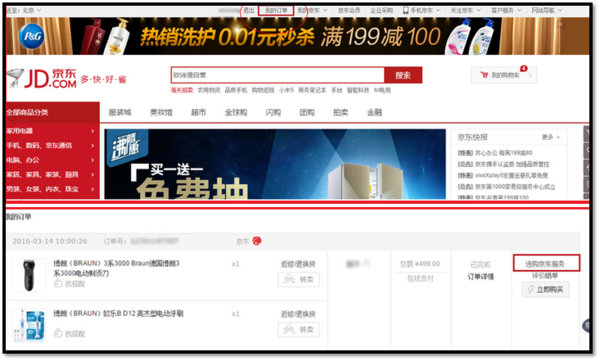The width and height of the screenshot is (600, 361).
Task: Close the top shampoo promotion banner
Action: [x=561, y=24]
